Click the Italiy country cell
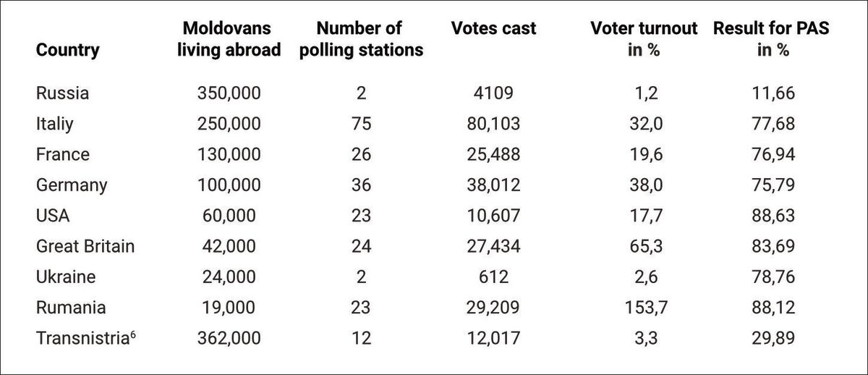This screenshot has height=375, width=868. (55, 124)
